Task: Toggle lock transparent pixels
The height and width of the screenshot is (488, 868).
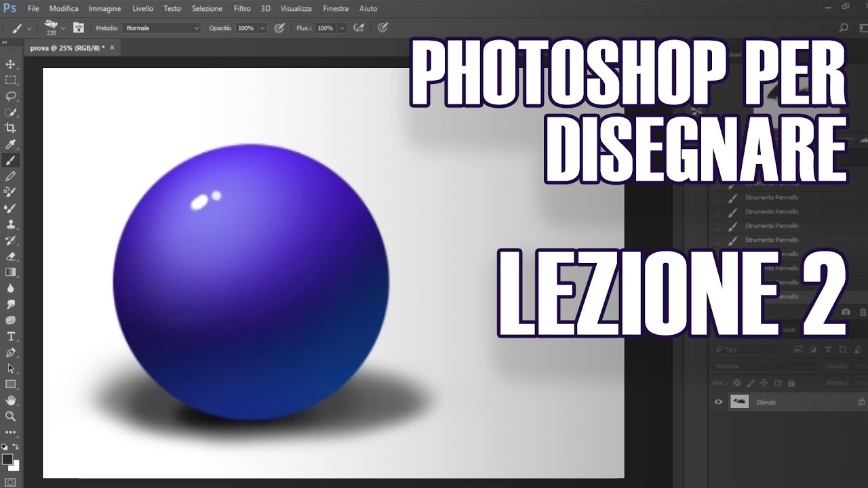Action: (x=736, y=383)
